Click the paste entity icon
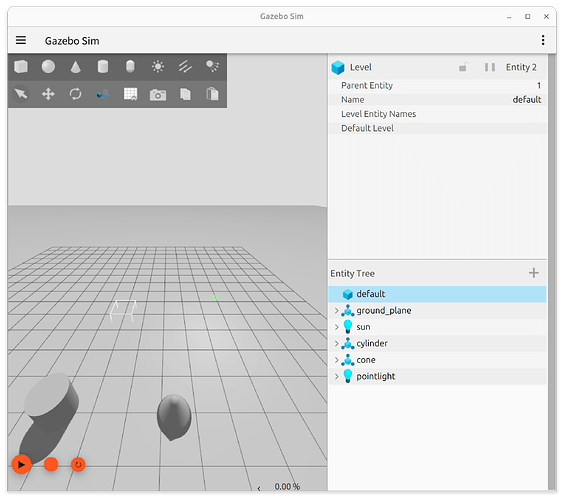The height and width of the screenshot is (500, 564). 212,94
